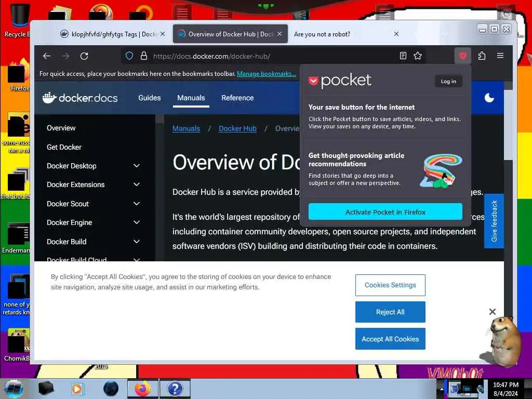
Task: Open the ChomikBox desktop icon
Action: click(x=17, y=344)
